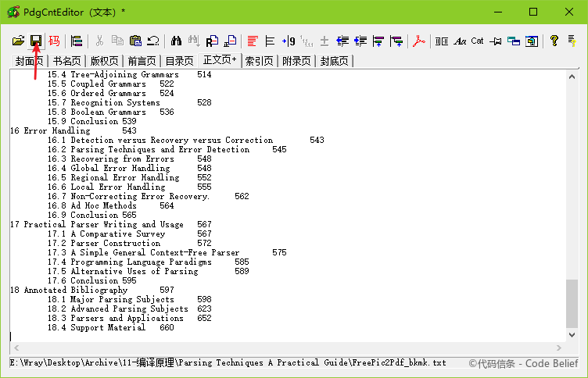
Task: Switch to the 目录页 tab
Action: click(x=179, y=61)
